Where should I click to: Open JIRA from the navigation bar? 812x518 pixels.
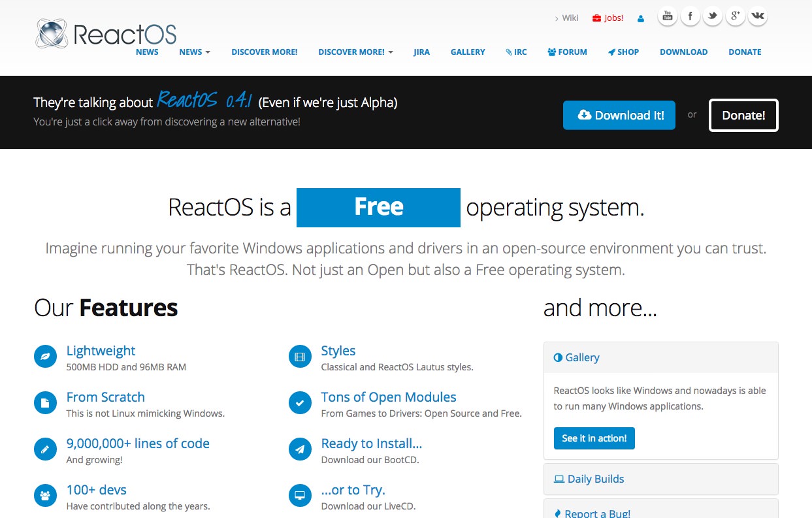click(x=422, y=52)
